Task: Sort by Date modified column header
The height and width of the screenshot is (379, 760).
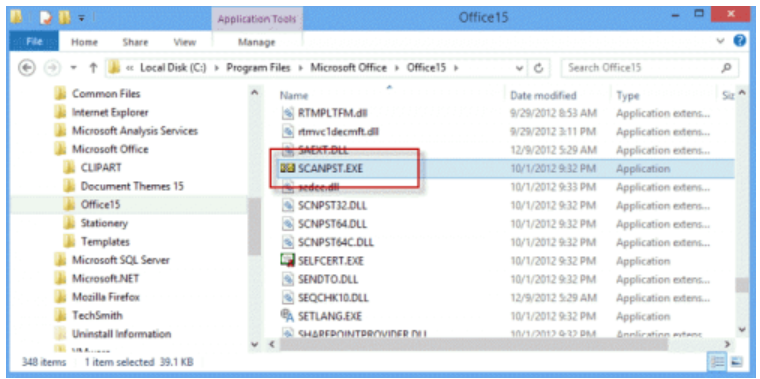Action: coord(543,95)
